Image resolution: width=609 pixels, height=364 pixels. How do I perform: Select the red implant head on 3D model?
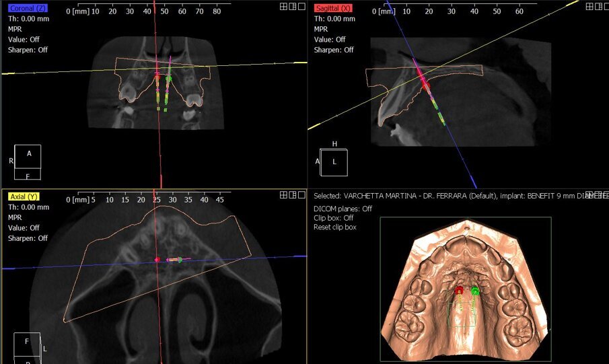click(x=460, y=290)
